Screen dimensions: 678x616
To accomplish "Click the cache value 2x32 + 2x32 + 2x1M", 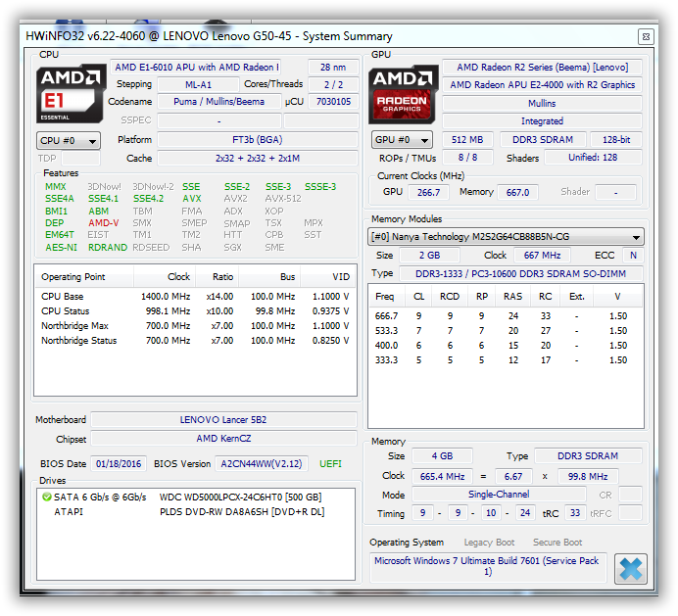I will click(258, 159).
